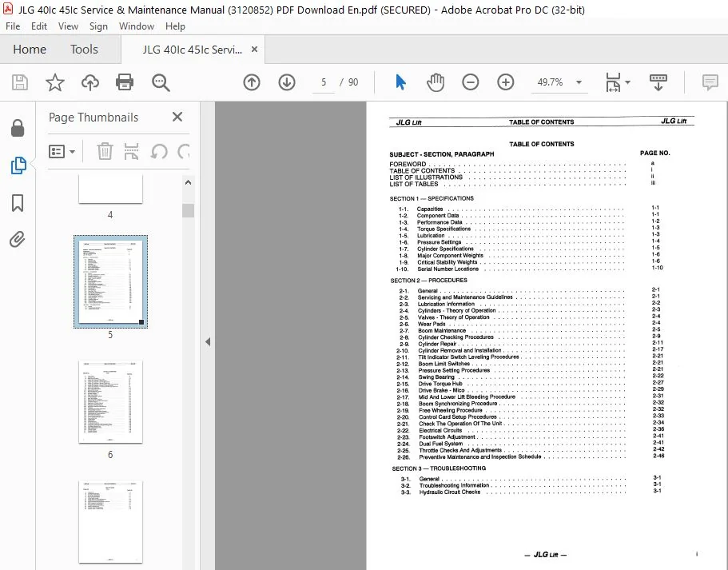Select page 6 thumbnail
The height and width of the screenshot is (570, 728).
[110, 402]
